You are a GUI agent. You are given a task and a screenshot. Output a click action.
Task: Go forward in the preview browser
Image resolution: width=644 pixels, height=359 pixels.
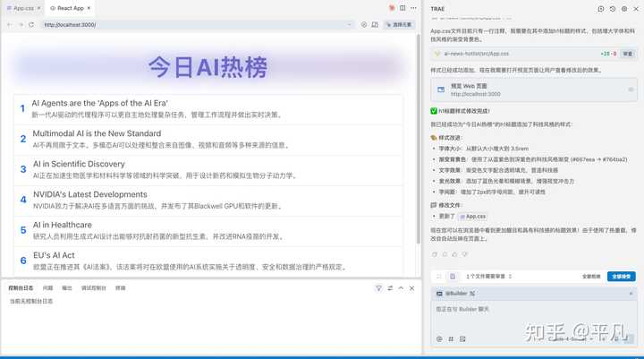point(21,25)
